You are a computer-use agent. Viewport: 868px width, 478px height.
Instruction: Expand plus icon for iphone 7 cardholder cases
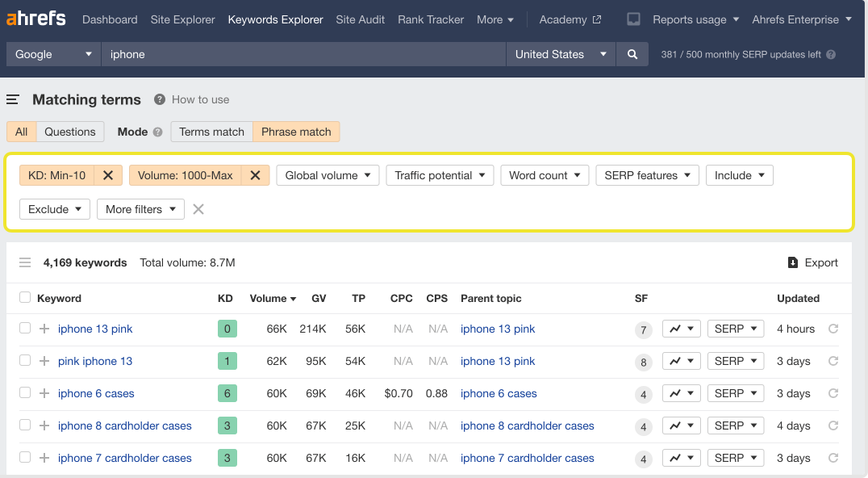pyautogui.click(x=44, y=458)
